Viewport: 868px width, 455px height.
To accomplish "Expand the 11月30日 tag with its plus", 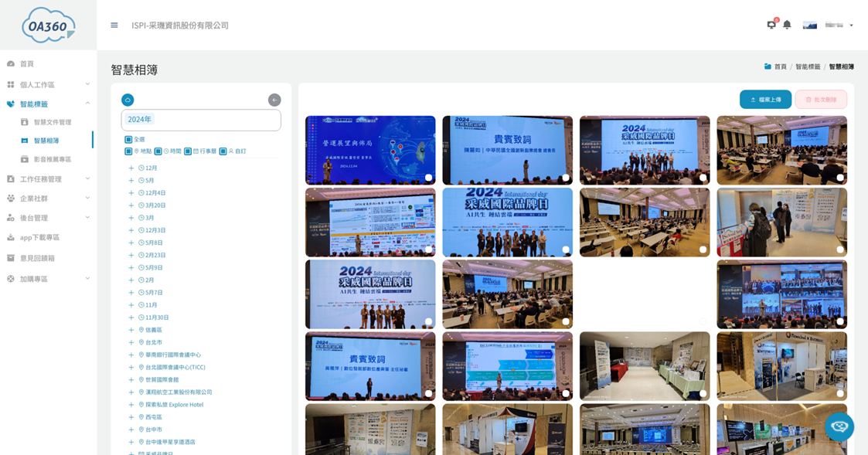I will coord(131,317).
